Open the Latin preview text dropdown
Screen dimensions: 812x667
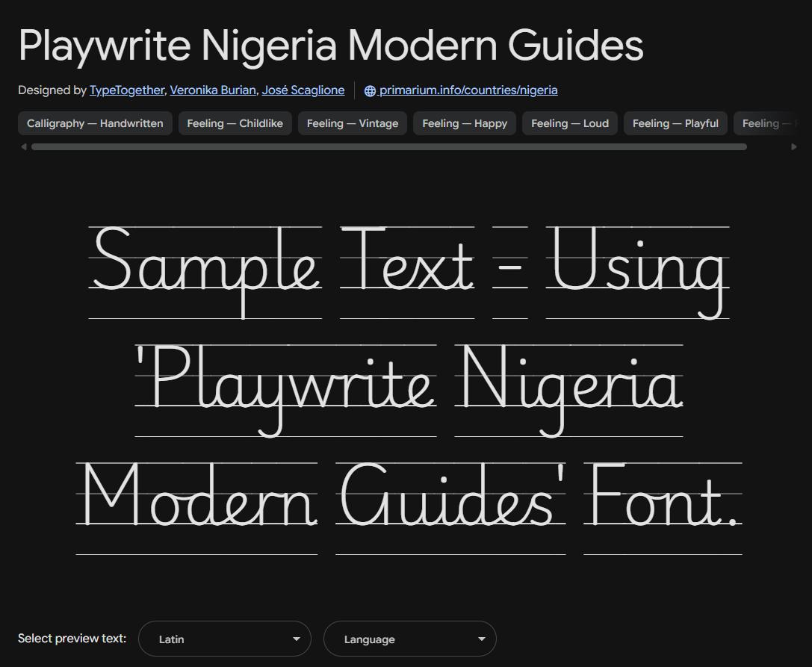pyautogui.click(x=225, y=639)
